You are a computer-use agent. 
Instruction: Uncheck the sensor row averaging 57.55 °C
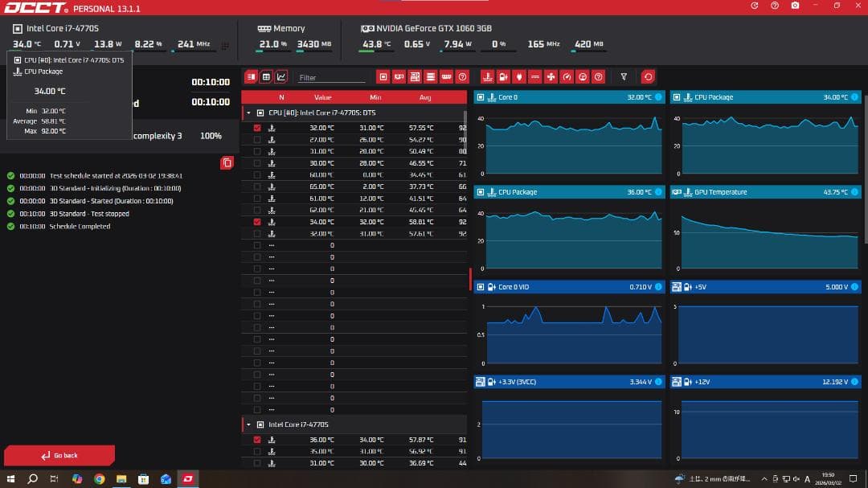pyautogui.click(x=257, y=128)
